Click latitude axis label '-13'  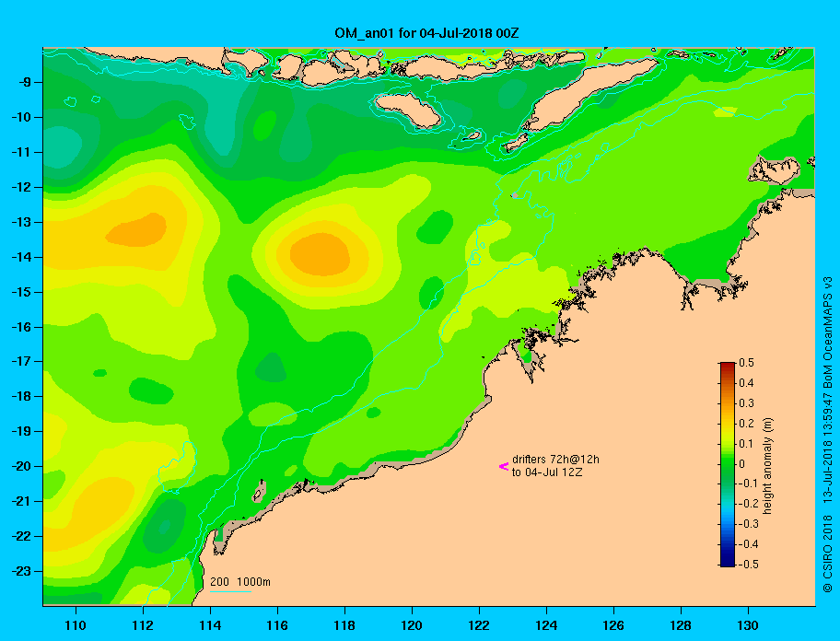(x=21, y=222)
